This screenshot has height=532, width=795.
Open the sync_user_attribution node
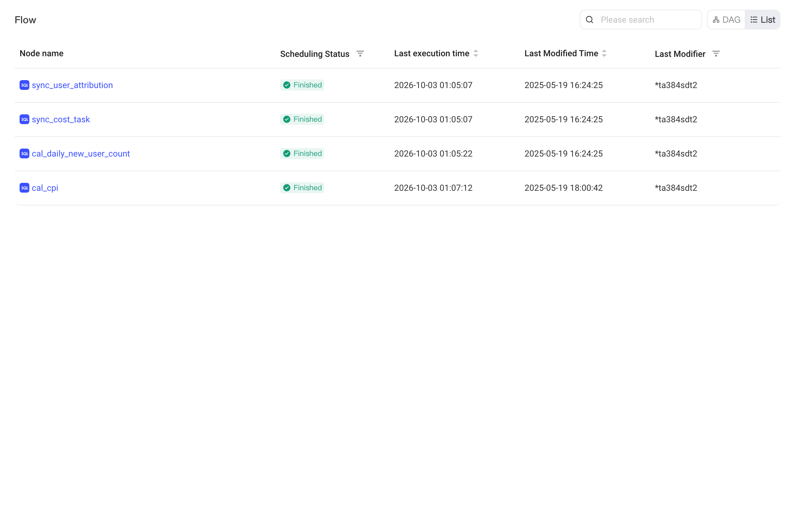click(72, 85)
